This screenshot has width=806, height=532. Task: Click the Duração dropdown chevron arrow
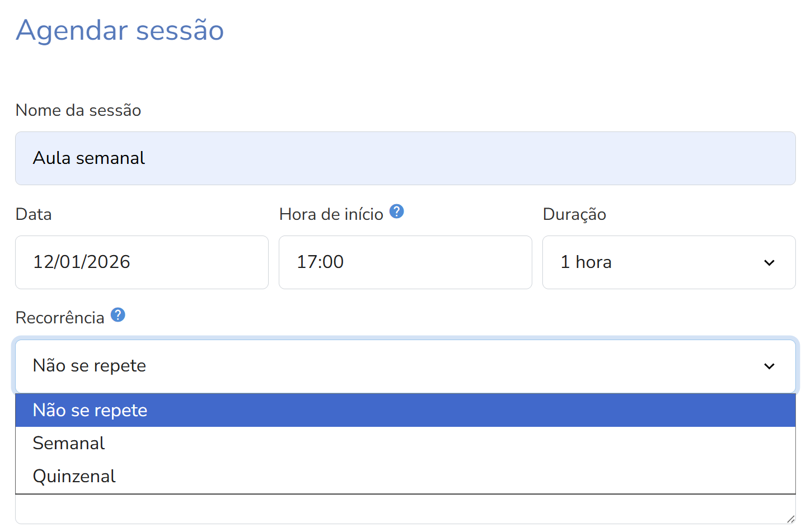[769, 262]
